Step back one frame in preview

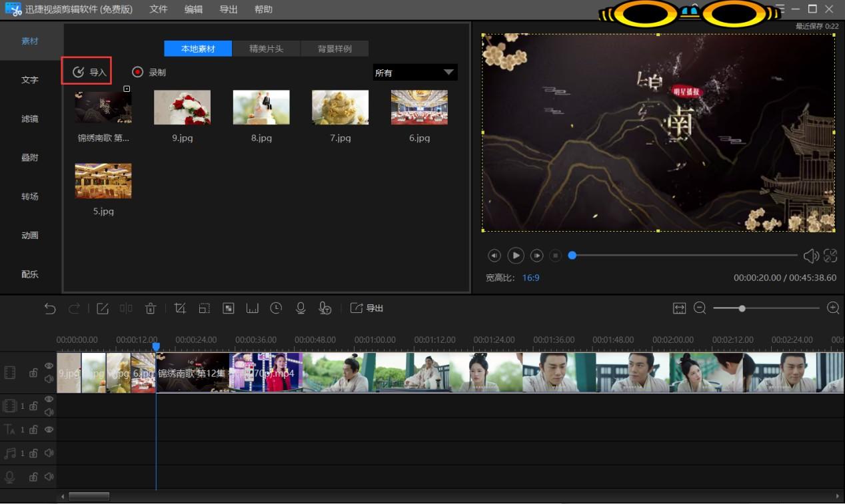click(x=494, y=256)
